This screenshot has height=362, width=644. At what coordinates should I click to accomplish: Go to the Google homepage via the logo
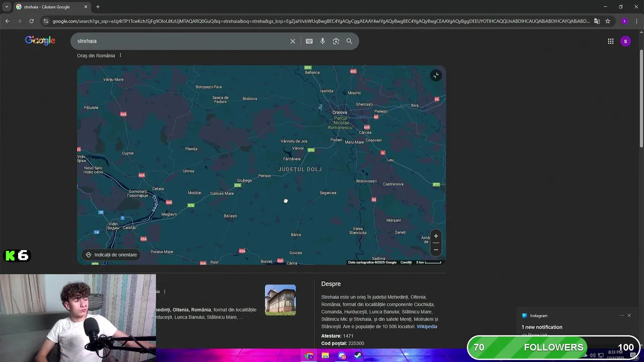[x=40, y=41]
